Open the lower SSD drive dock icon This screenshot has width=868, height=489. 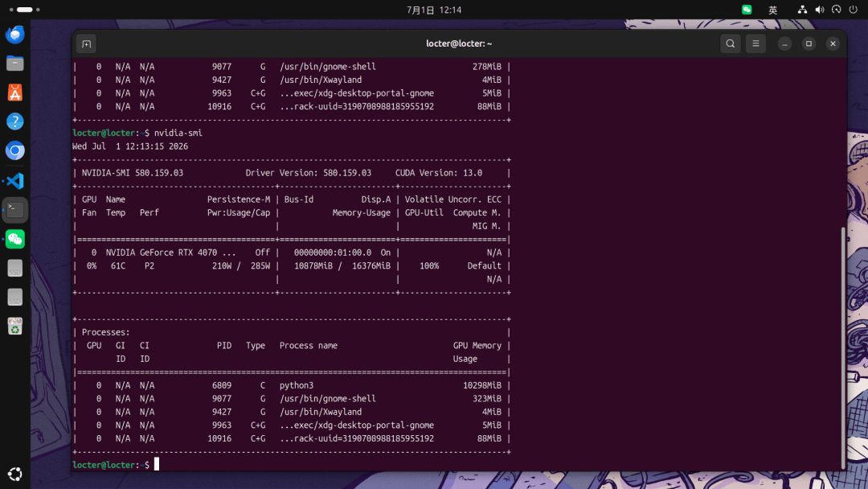pyautogui.click(x=15, y=298)
